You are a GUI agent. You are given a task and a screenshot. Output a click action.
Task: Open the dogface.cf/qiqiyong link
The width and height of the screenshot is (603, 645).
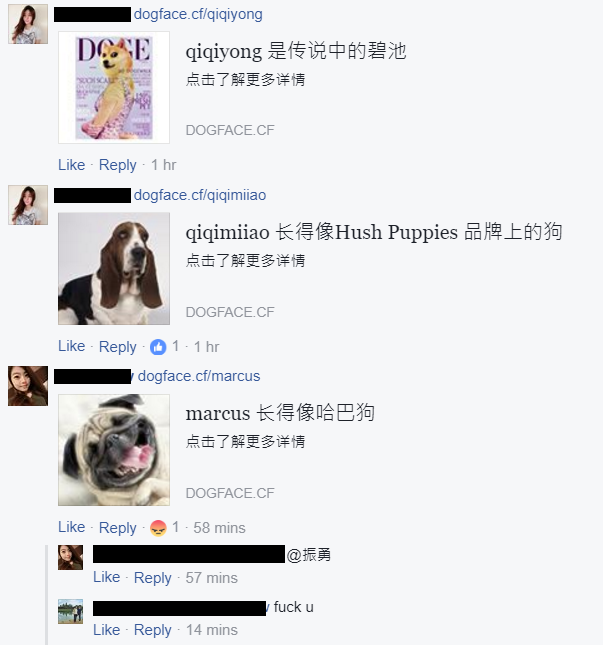point(198,14)
